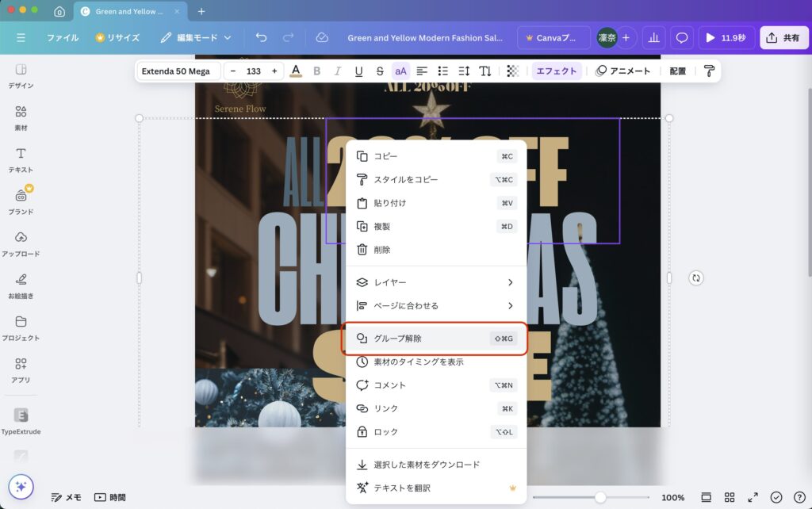This screenshot has height=509, width=812.
Task: Open the text color picker
Action: pos(296,71)
